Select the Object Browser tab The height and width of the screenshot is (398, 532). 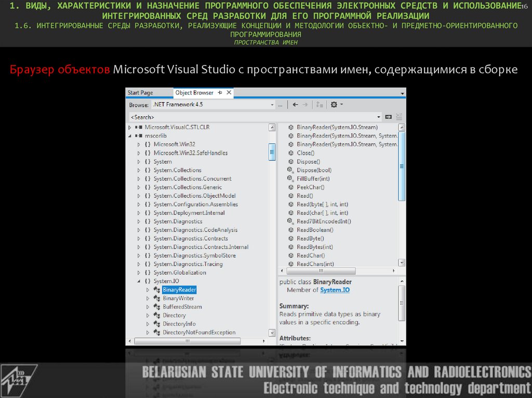pyautogui.click(x=194, y=92)
